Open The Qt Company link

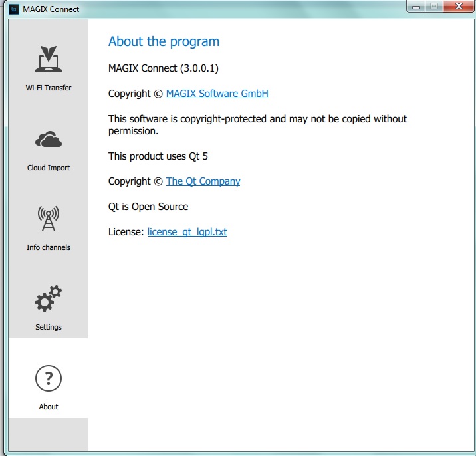pyautogui.click(x=203, y=181)
